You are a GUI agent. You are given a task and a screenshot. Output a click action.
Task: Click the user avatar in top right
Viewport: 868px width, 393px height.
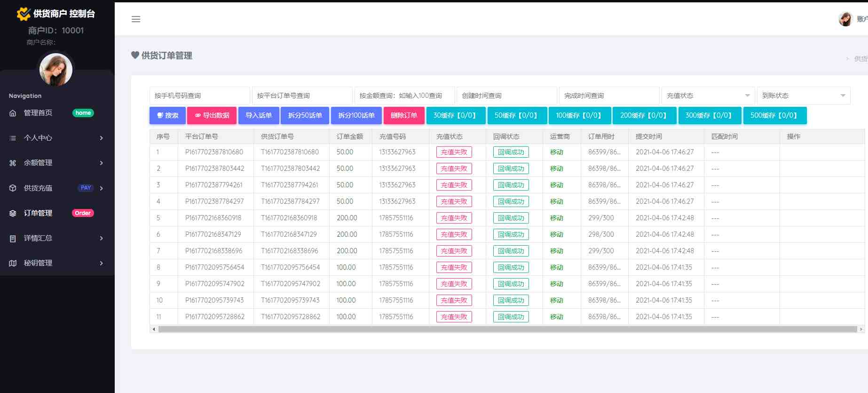pos(845,19)
